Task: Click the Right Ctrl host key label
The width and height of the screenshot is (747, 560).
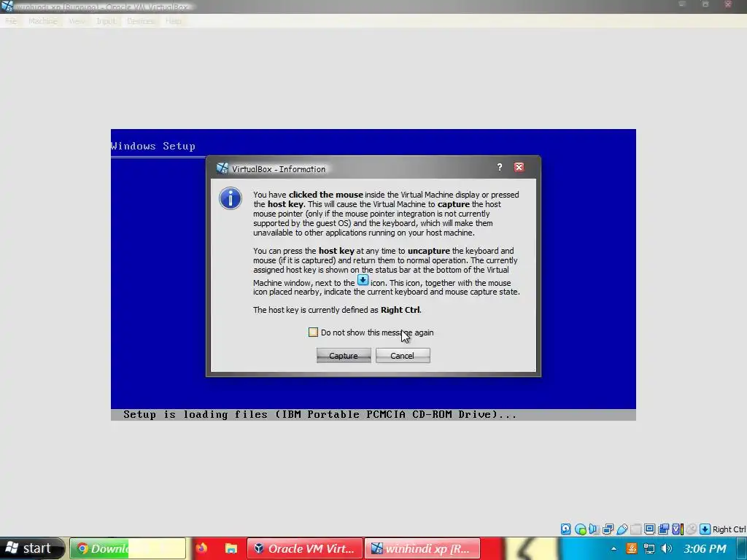Action: pyautogui.click(x=729, y=529)
